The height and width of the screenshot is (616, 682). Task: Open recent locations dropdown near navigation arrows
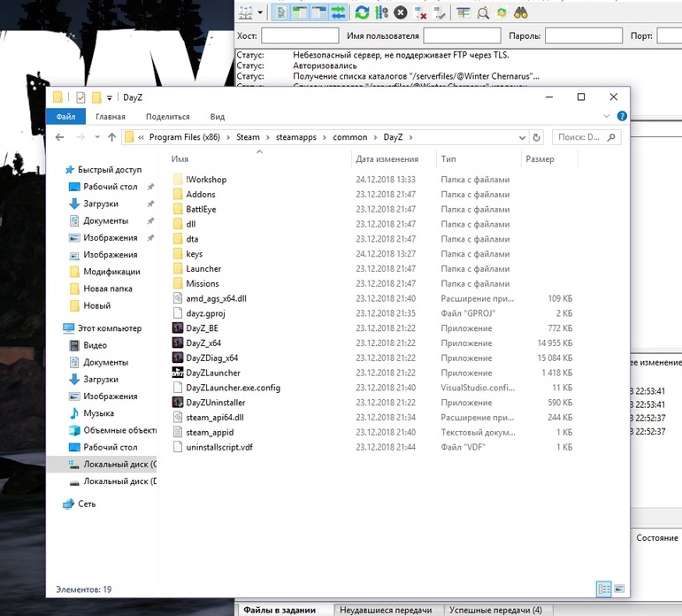coord(97,137)
